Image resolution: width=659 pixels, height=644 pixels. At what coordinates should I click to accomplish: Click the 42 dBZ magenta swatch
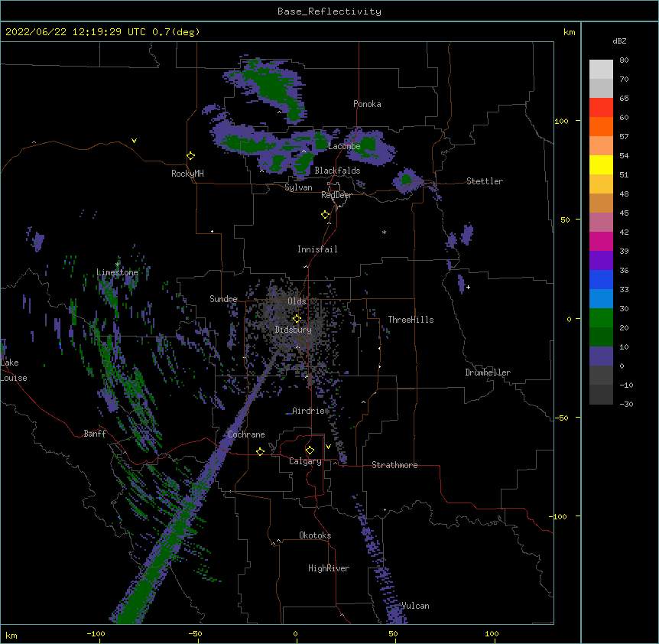[601, 241]
